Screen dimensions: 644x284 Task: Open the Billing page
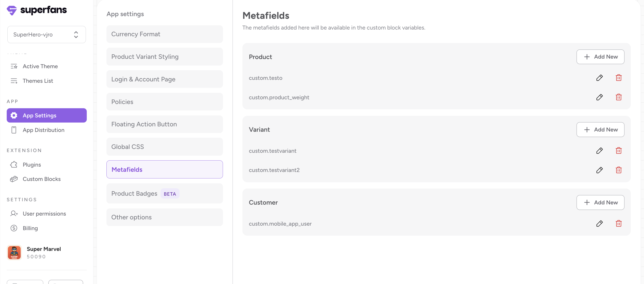pos(30,228)
